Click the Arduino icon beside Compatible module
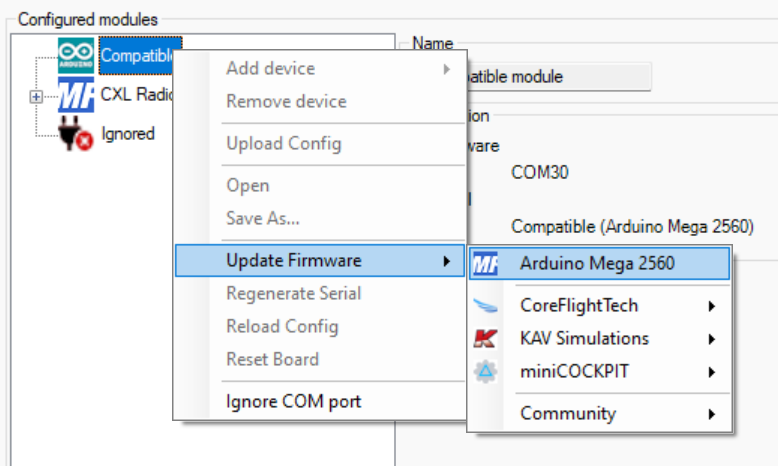This screenshot has height=466, width=778. coord(76,55)
